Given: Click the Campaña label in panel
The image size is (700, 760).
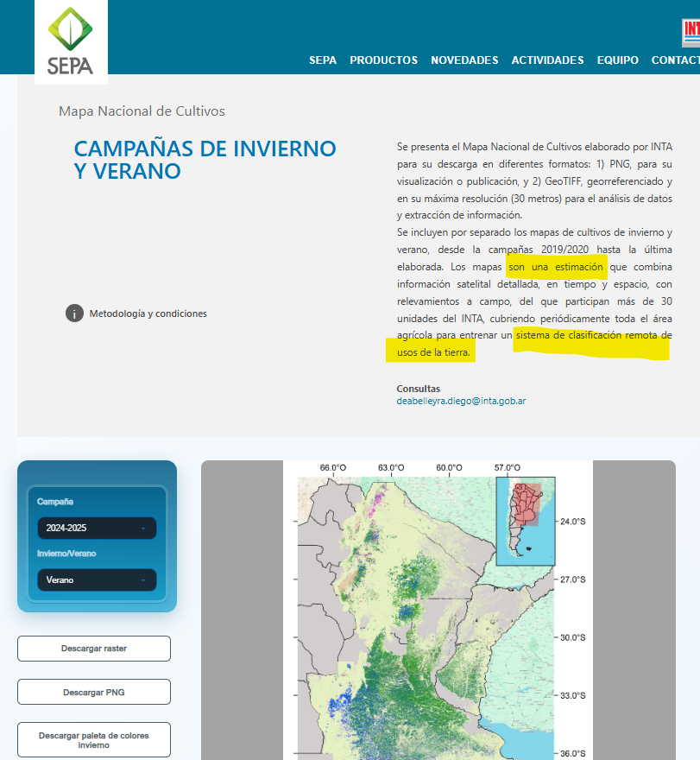Looking at the screenshot, I should (55, 502).
